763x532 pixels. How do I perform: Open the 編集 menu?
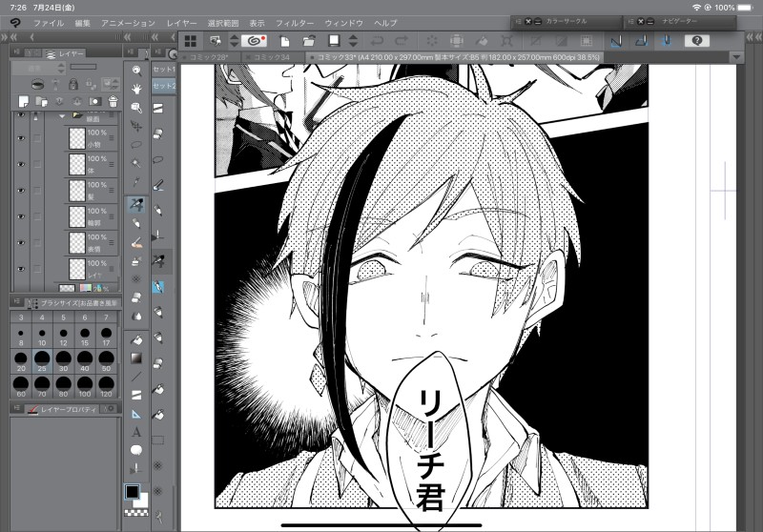tap(82, 23)
